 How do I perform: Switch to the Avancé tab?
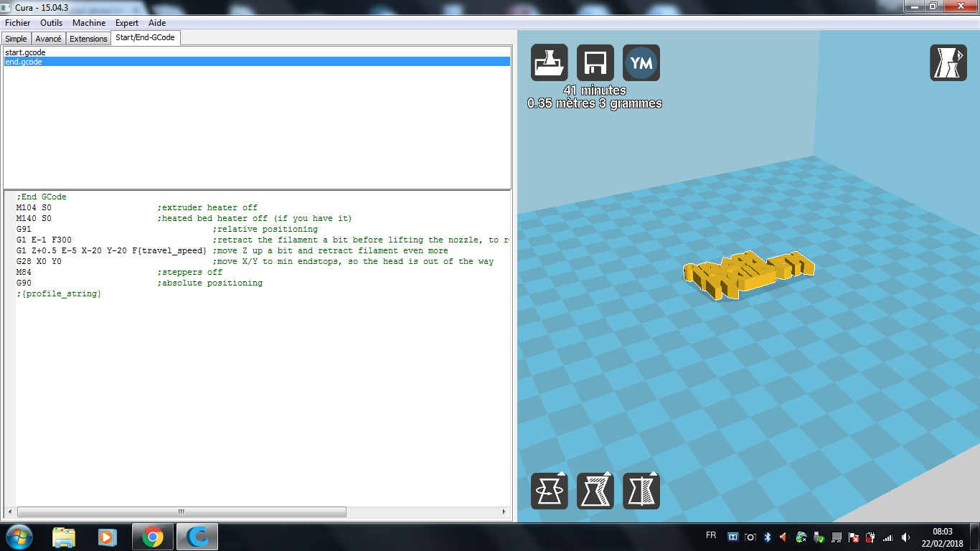[x=48, y=39]
